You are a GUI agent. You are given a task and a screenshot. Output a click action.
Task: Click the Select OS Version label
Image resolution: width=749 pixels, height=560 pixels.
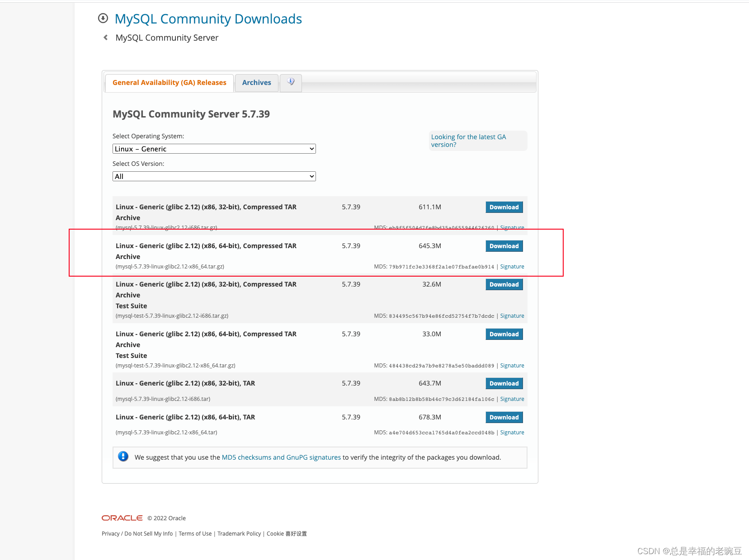point(138,164)
